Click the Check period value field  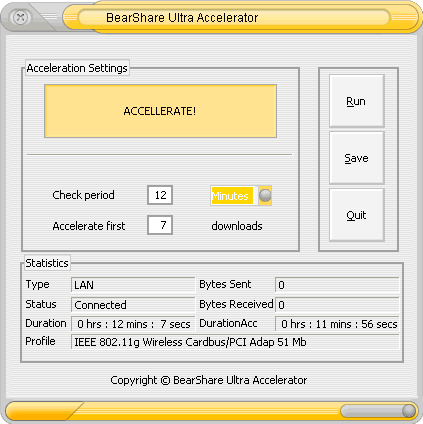[x=160, y=195]
